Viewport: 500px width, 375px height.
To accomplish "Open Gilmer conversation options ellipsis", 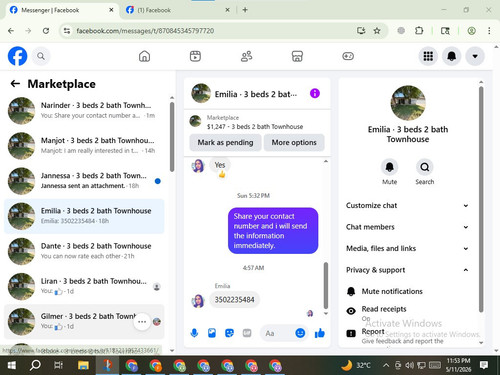I will coord(142,322).
